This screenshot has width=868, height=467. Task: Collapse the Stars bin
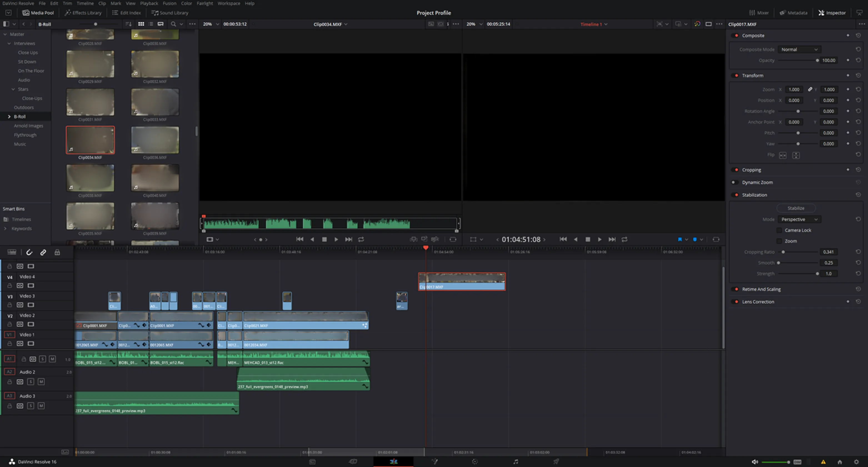13,89
